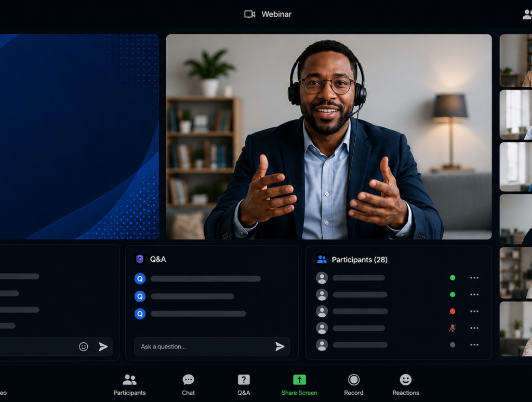
Task: Toggle first participant's green status dot
Action: 453,278
